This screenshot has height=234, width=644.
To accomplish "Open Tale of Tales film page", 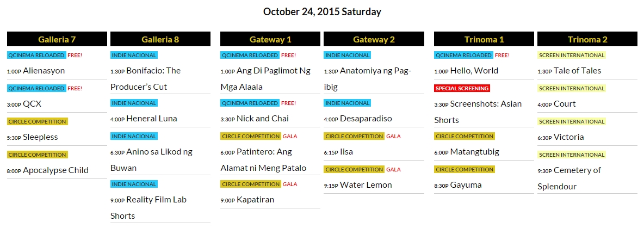I will tap(577, 71).
